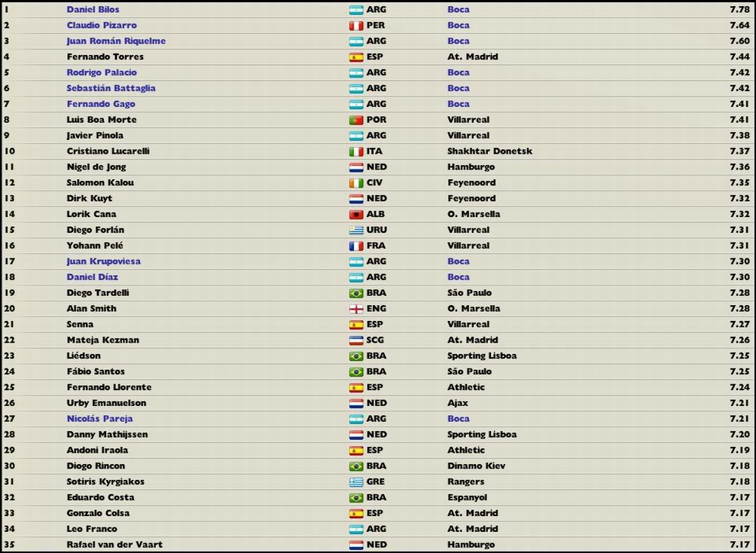Click the Netherlands flag in Nigel de Jong's row

click(356, 167)
